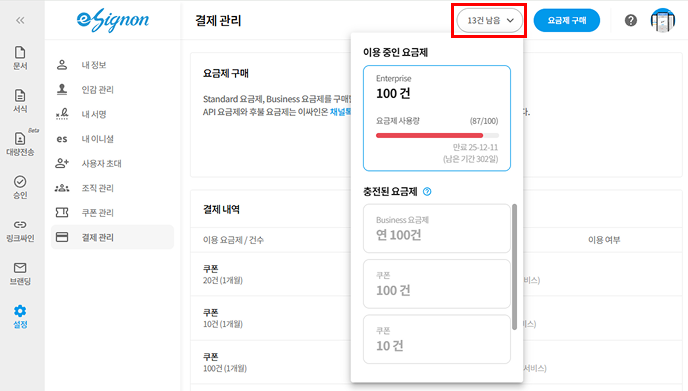The image size is (688, 391).
Task: Click the 만료 25-12-11 expiry text
Action: pos(475,147)
